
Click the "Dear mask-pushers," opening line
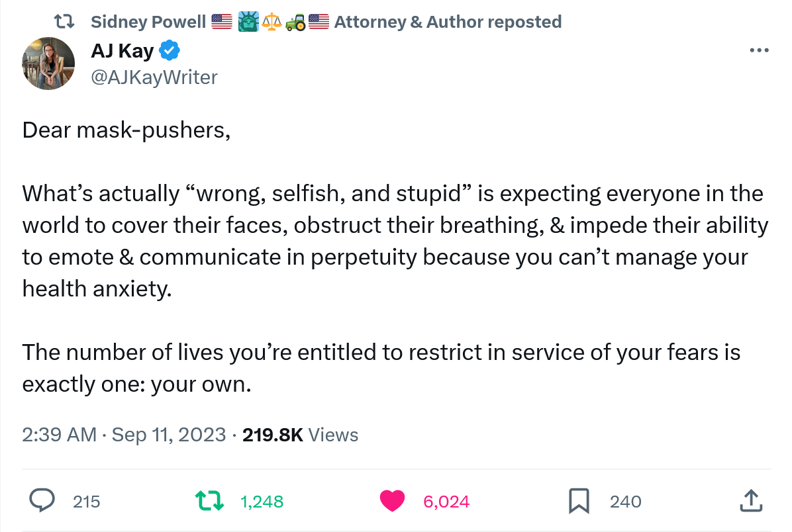(126, 130)
